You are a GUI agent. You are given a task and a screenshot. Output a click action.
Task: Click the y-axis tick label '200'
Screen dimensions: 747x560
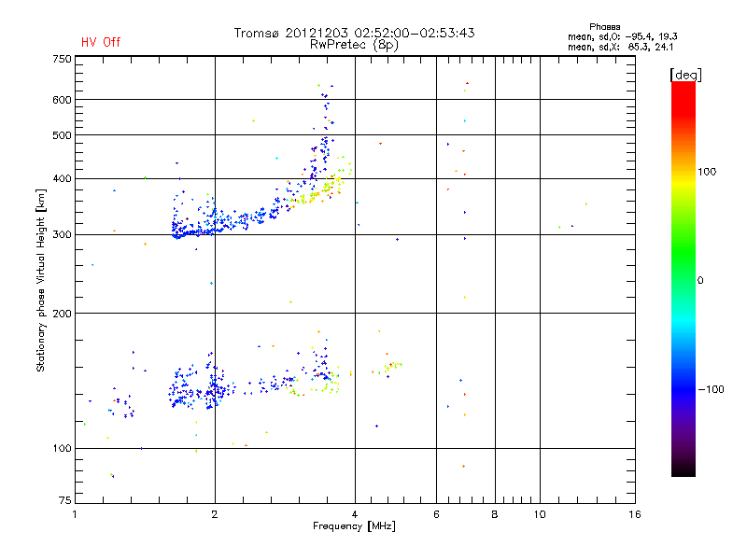point(62,314)
